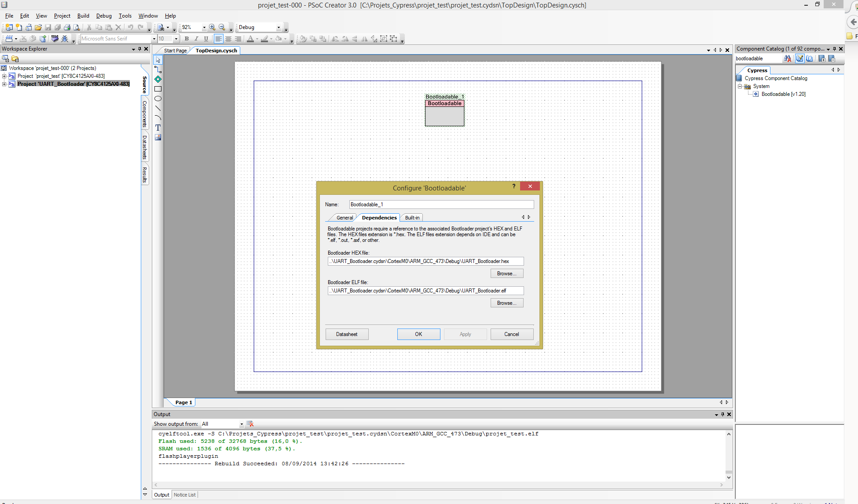The width and height of the screenshot is (858, 504).
Task: Click the output vertical scrollbar down arrow
Action: [x=729, y=477]
